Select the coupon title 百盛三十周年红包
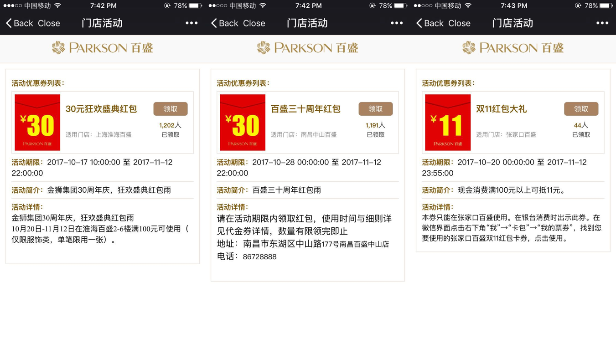 click(305, 109)
